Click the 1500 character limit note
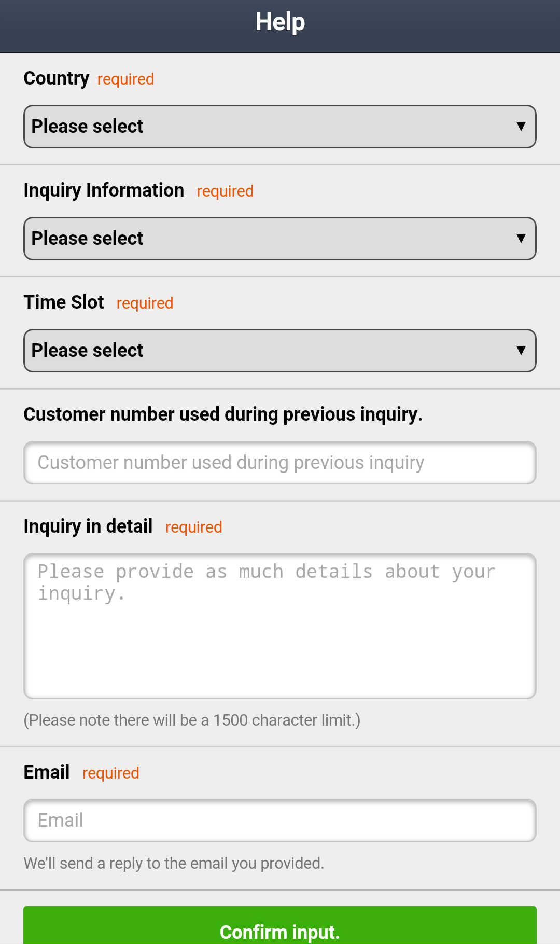This screenshot has height=944, width=560. point(192,720)
